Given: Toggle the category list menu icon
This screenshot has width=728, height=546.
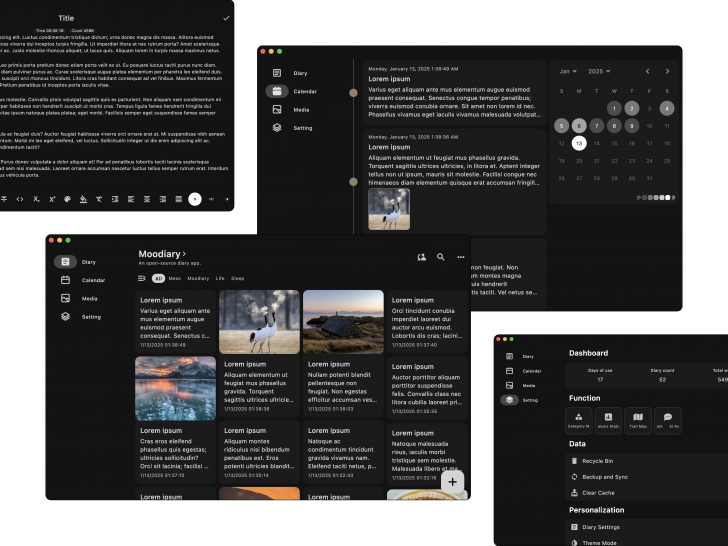Looking at the screenshot, I should (142, 279).
